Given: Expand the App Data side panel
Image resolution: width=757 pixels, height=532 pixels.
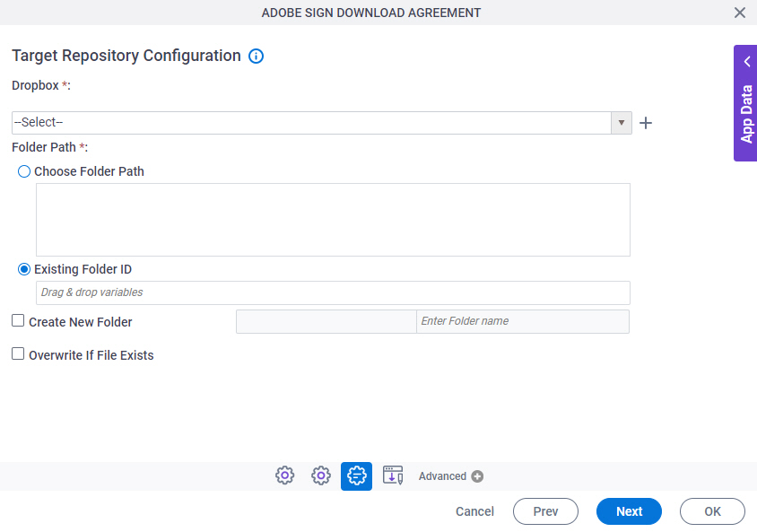Looking at the screenshot, I should click(745, 103).
